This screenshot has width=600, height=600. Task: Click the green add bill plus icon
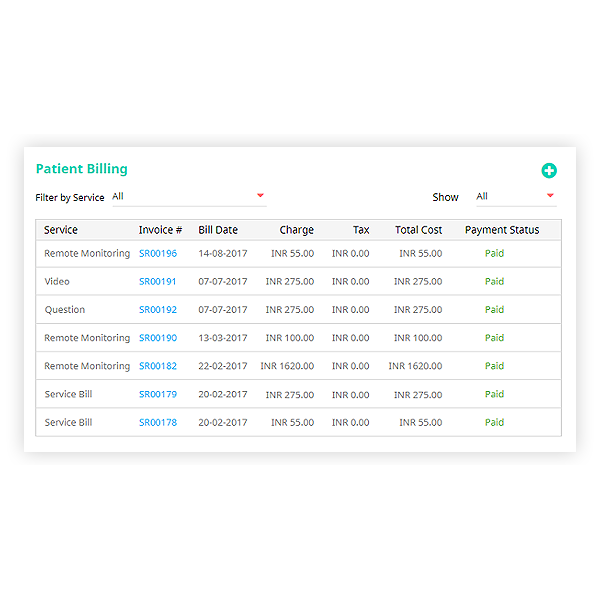[549, 171]
